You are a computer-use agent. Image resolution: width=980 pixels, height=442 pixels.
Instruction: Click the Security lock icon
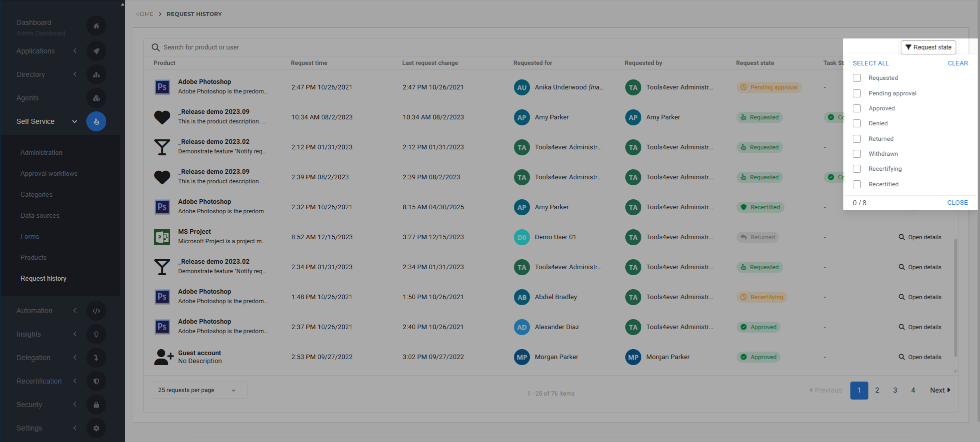[96, 405]
